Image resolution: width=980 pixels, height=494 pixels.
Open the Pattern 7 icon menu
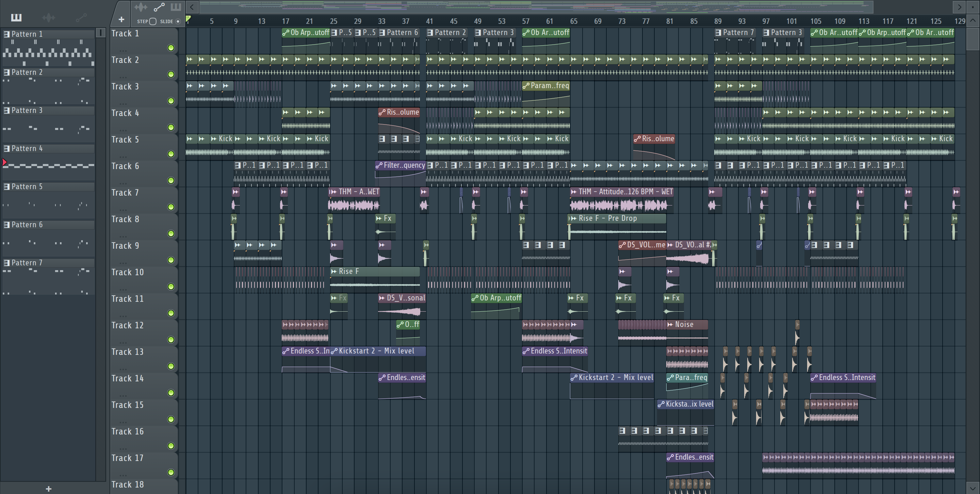click(6, 263)
